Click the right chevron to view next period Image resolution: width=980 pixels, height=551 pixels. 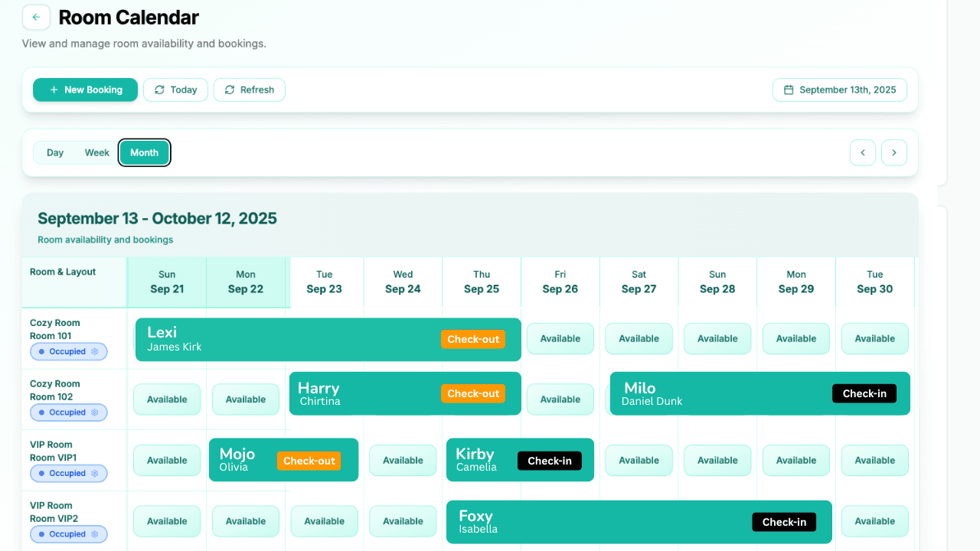[x=893, y=152]
